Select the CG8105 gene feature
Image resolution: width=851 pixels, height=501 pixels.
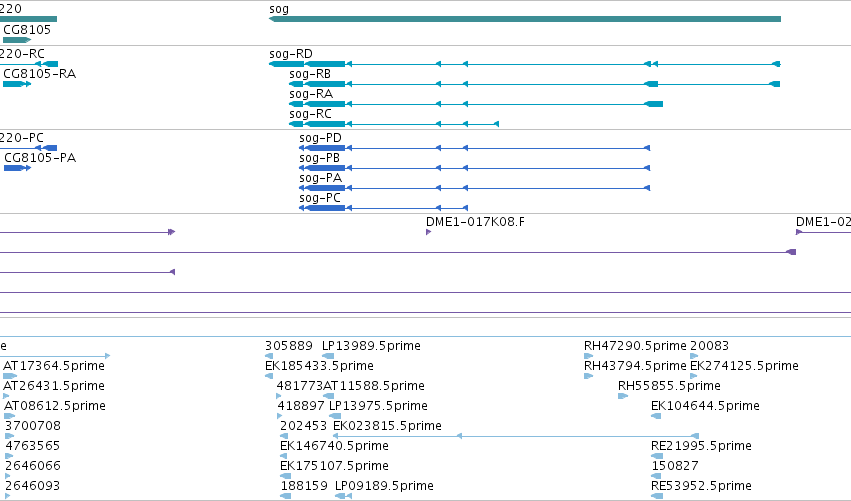point(17,40)
